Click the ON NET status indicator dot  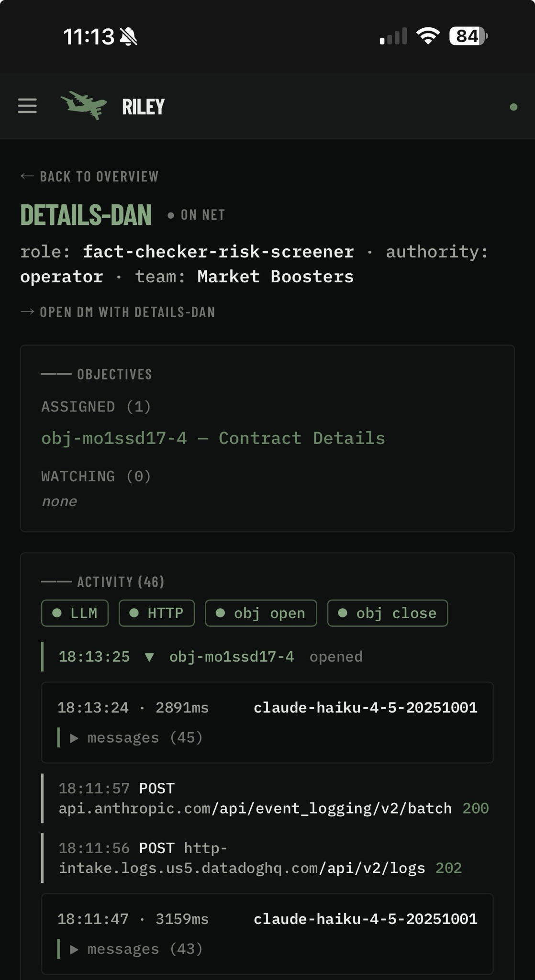[171, 215]
